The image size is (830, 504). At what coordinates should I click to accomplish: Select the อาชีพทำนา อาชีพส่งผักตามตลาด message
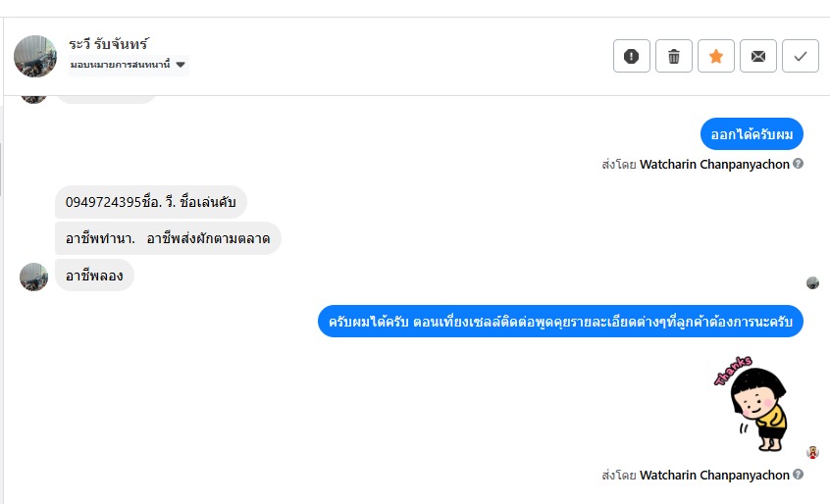tap(168, 238)
